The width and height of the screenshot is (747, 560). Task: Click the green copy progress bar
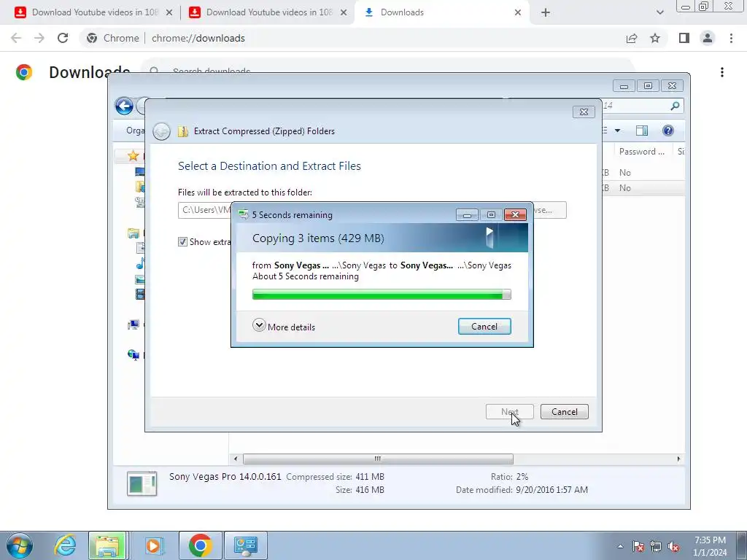coord(381,295)
